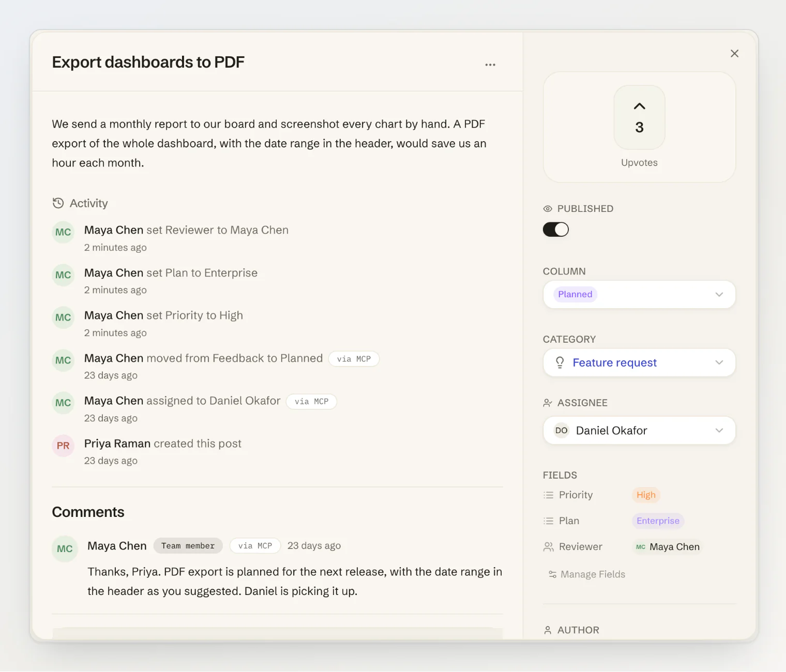The image size is (786, 672).
Task: Click the Plan field label
Action: tap(569, 521)
